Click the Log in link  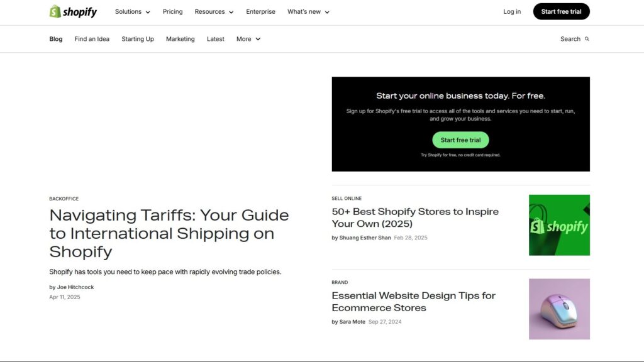point(512,11)
